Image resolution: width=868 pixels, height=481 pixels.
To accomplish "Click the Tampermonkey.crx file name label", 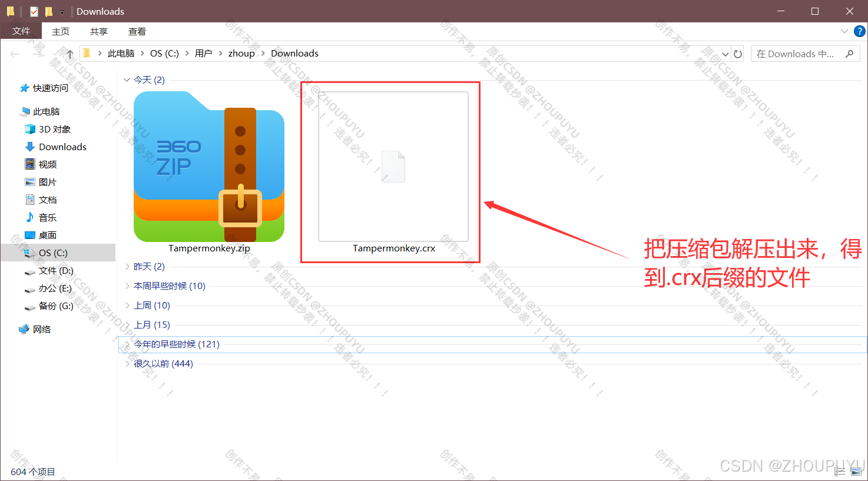I will (x=394, y=248).
